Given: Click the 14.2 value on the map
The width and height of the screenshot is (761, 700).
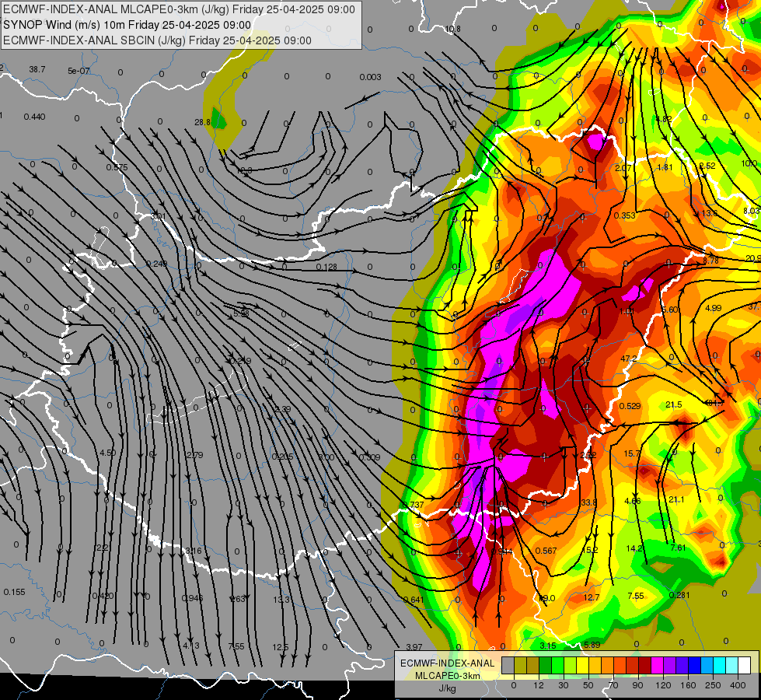Looking at the screenshot, I should click(634, 548).
